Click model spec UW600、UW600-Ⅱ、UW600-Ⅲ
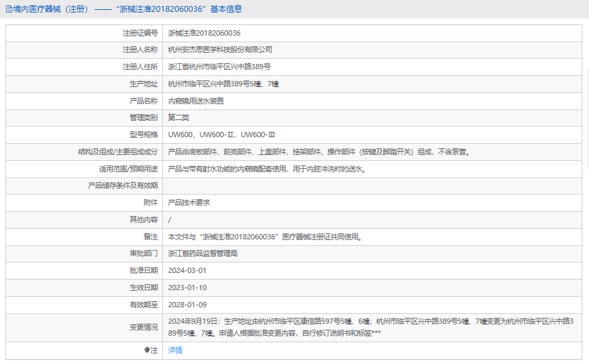 221,135
